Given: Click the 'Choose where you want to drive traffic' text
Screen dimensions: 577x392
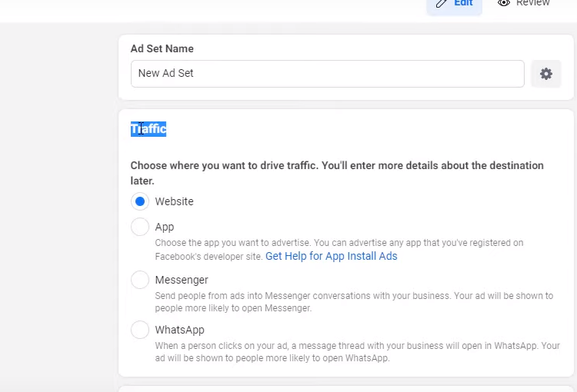Looking at the screenshot, I should (337, 173).
